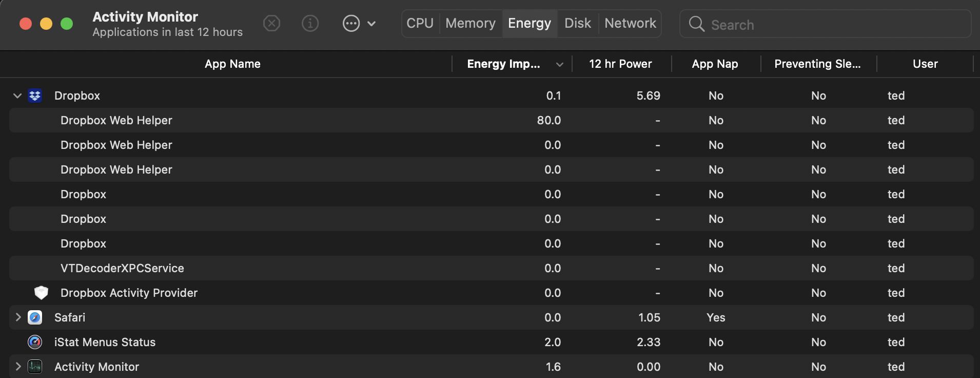Sort by the 12 hr Power column

pyautogui.click(x=620, y=64)
